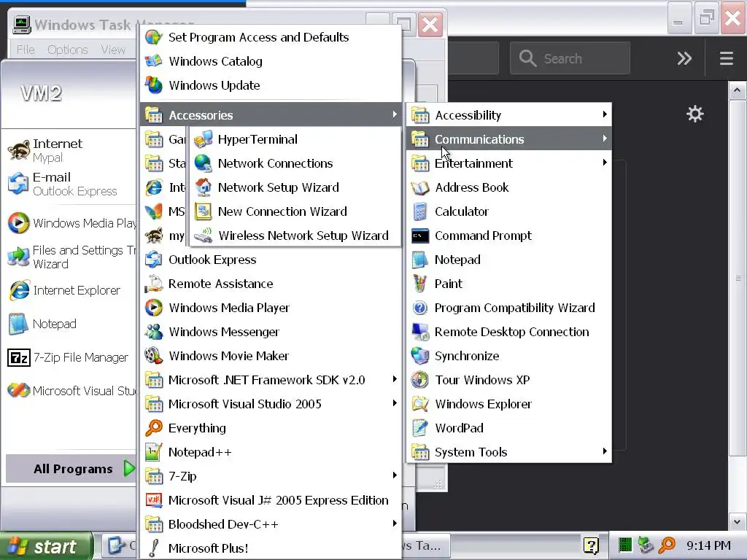The height and width of the screenshot is (560, 747).
Task: Open Microsoft Visual Studio from recent programs
Action: (x=71, y=391)
